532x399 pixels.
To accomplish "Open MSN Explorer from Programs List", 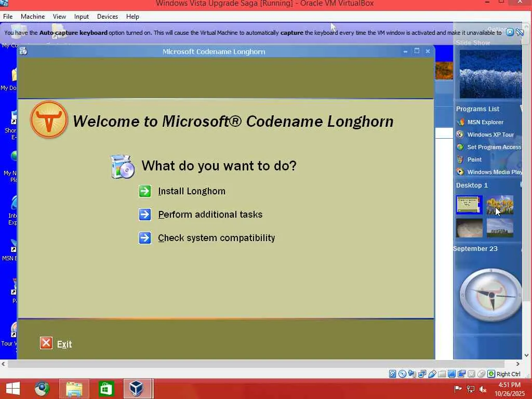I will [x=486, y=122].
